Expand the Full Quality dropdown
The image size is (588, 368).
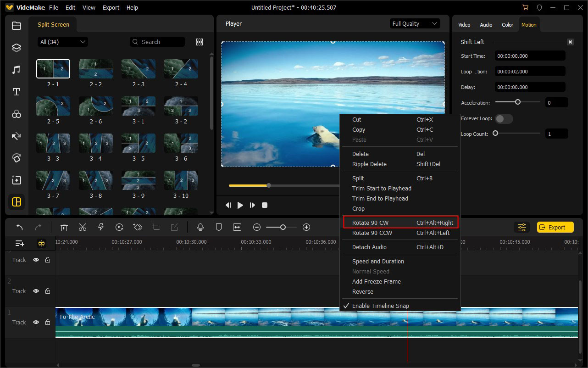coord(415,24)
